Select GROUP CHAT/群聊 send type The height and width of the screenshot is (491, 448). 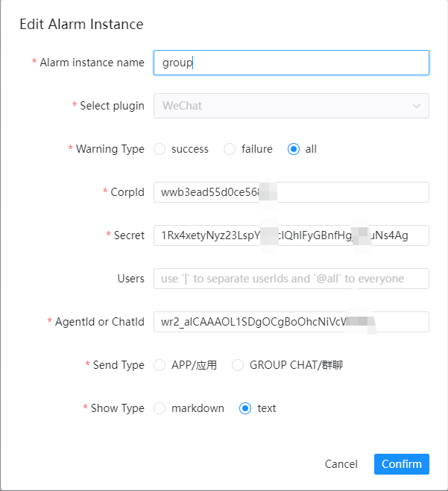click(x=238, y=365)
